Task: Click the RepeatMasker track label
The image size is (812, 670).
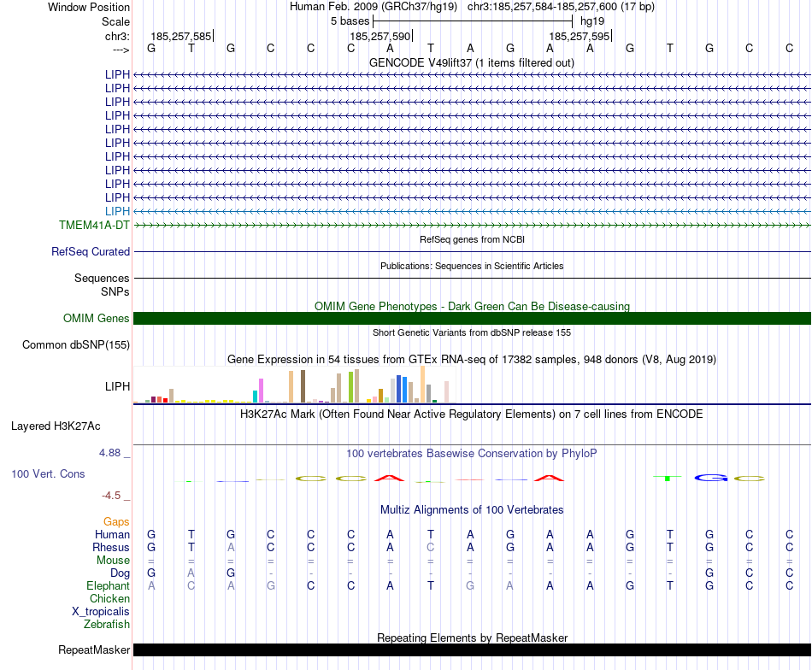Action: (x=94, y=650)
